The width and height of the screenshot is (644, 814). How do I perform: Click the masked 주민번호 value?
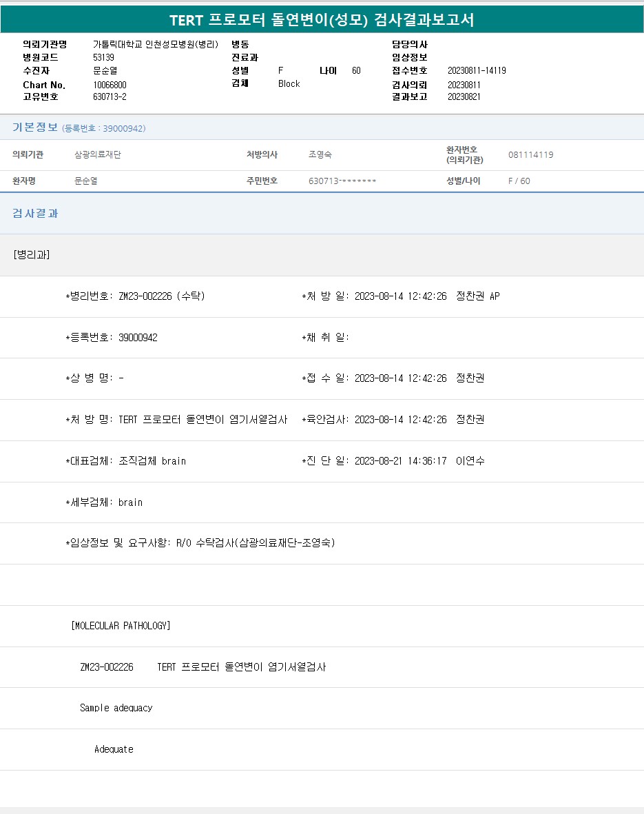click(342, 181)
